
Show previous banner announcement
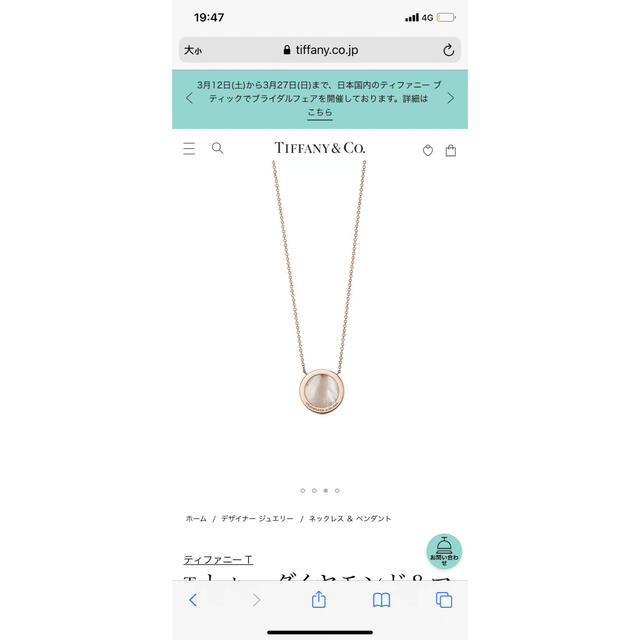[x=189, y=98]
